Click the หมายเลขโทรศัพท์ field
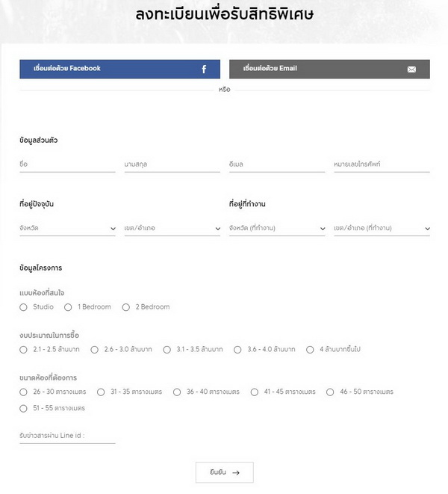Screen dimensions: 448x494 pos(382,164)
